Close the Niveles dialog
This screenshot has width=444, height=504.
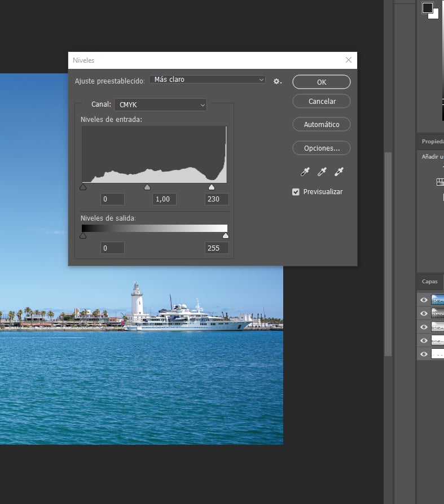click(x=349, y=60)
